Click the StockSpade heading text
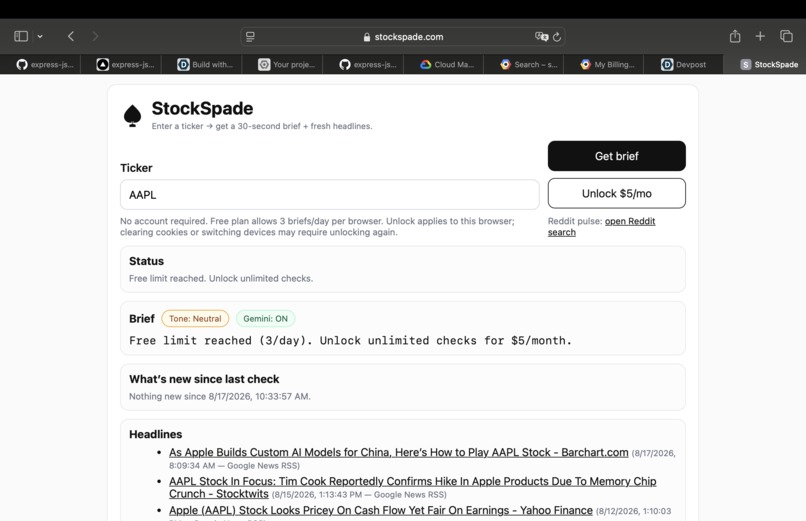The image size is (806, 521). [202, 108]
